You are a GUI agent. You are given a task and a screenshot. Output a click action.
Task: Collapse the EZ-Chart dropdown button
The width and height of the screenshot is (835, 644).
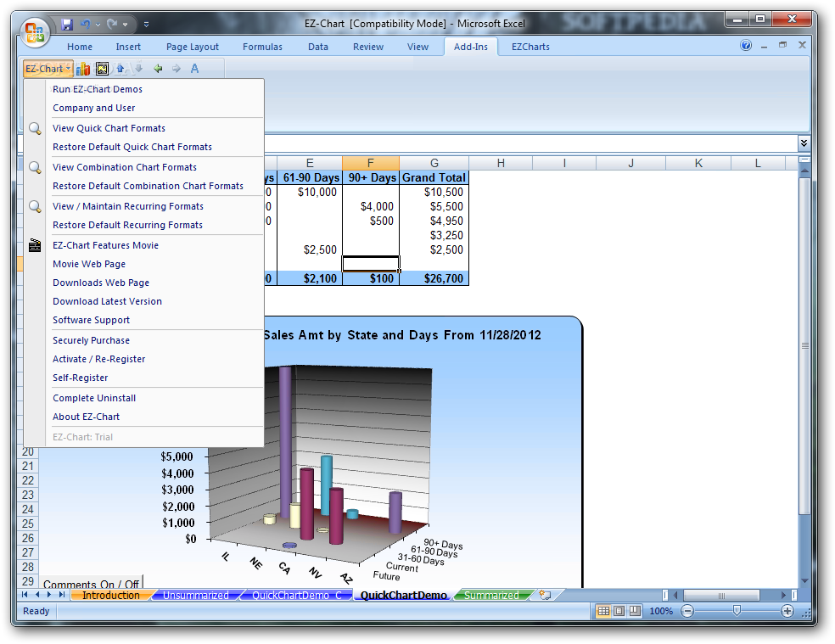48,69
